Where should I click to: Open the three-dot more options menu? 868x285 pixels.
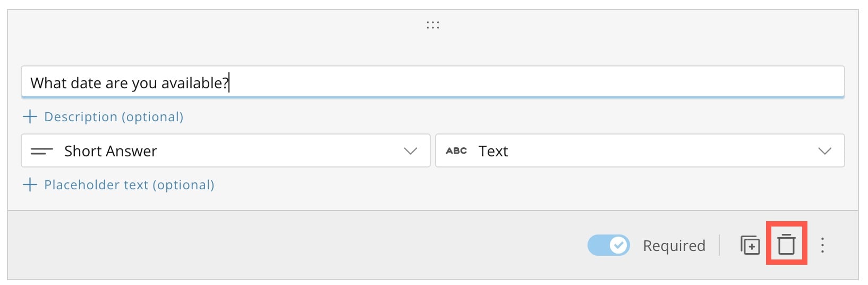tap(822, 245)
